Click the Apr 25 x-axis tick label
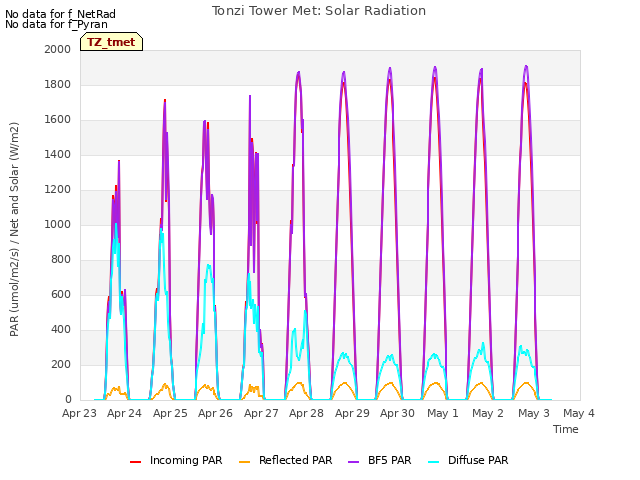 170,413
